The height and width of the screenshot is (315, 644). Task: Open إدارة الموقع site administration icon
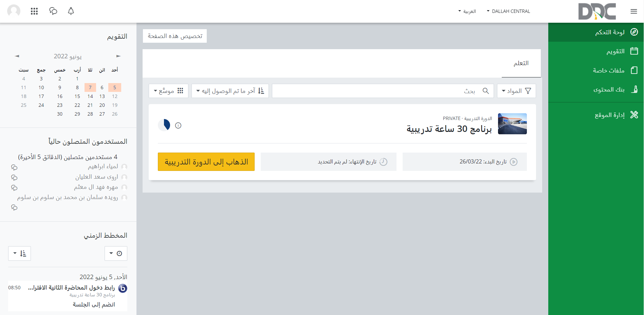tap(634, 115)
